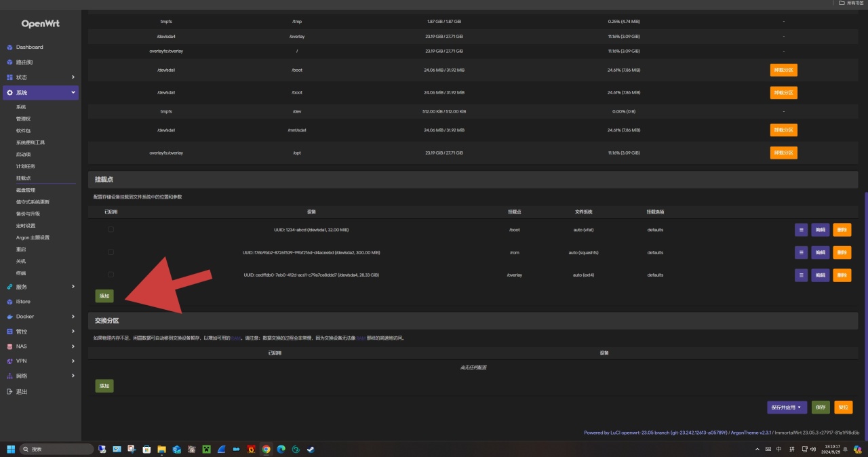Click the OpenWrt logo

coord(40,24)
